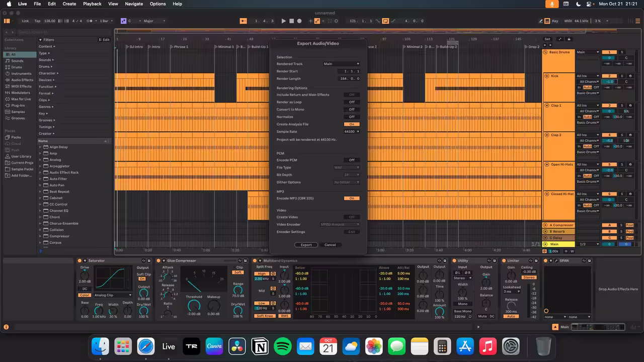Open the Help menu
The height and width of the screenshot is (362, 644).
[x=177, y=4]
